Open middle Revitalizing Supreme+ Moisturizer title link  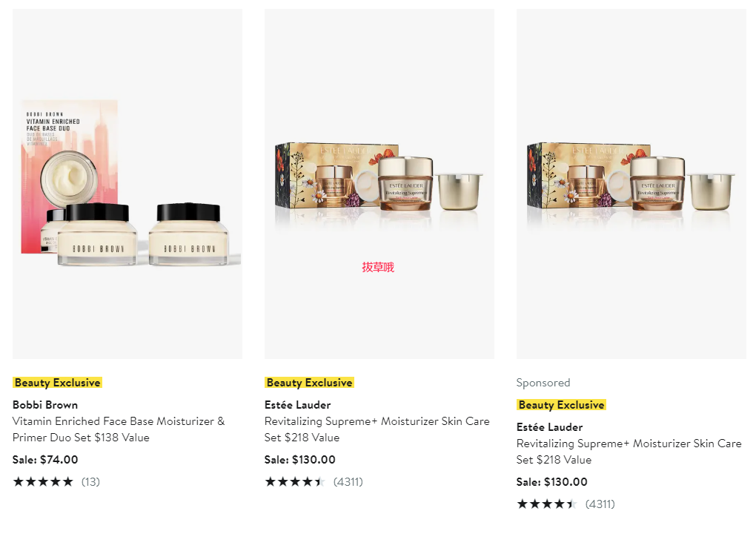click(x=377, y=429)
